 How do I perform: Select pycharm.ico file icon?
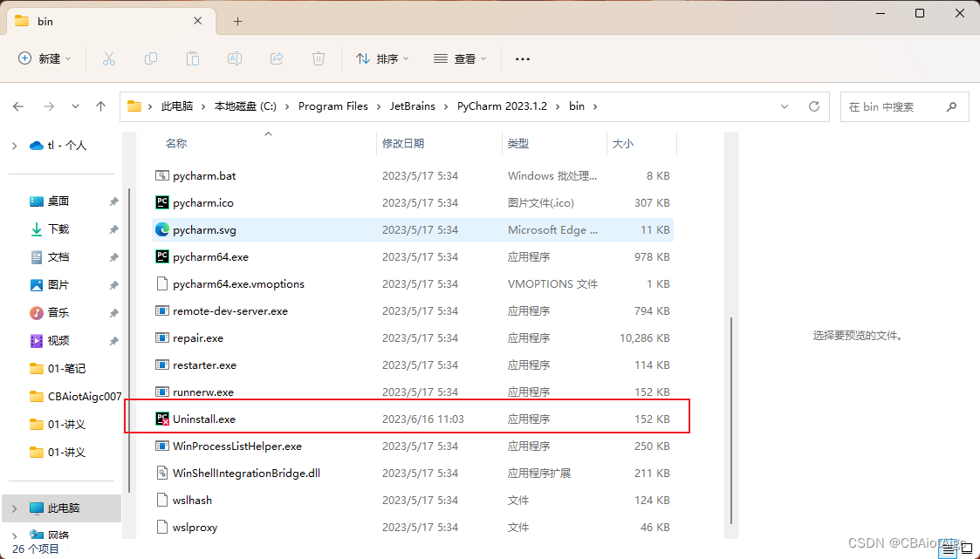pos(161,203)
